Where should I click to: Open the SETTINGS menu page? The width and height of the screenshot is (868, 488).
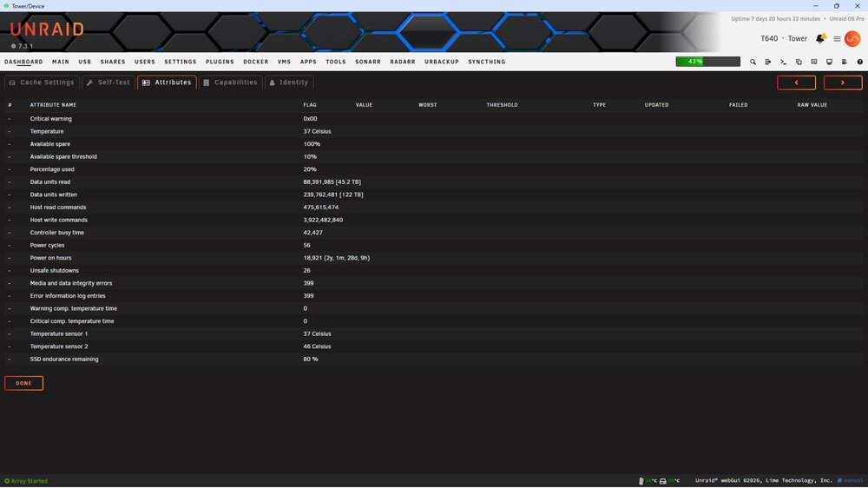(181, 62)
